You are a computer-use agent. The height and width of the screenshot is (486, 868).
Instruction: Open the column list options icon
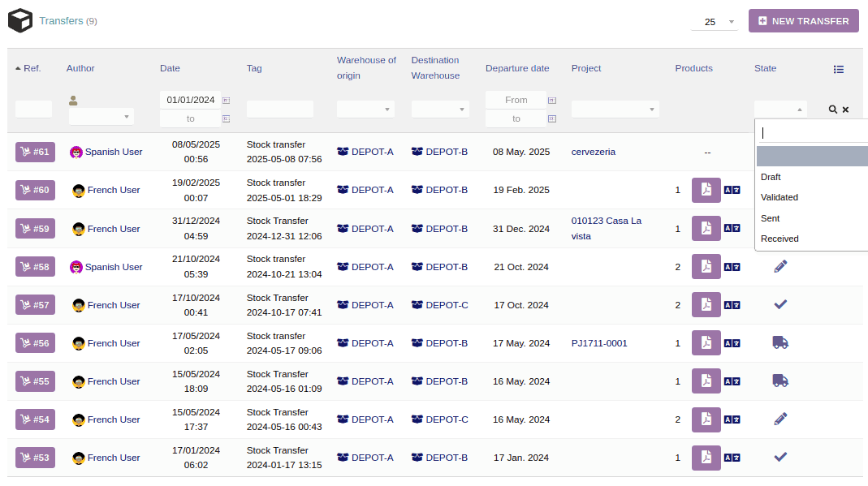(x=839, y=69)
